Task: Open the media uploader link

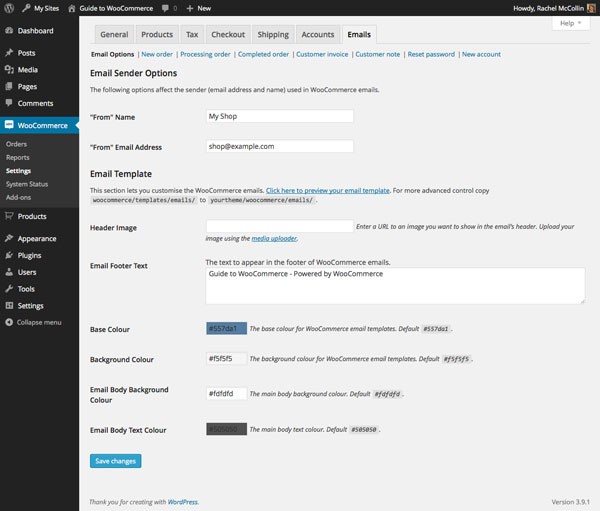Action: click(274, 238)
